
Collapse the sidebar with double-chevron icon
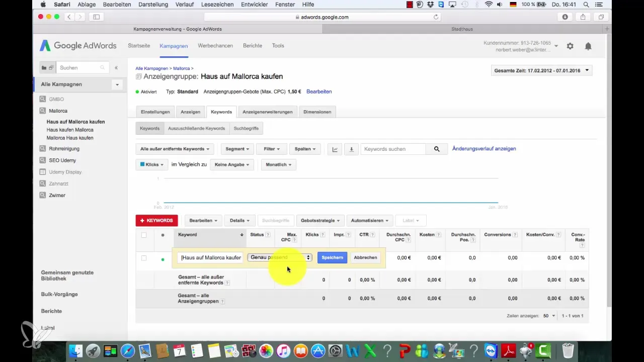pos(116,67)
